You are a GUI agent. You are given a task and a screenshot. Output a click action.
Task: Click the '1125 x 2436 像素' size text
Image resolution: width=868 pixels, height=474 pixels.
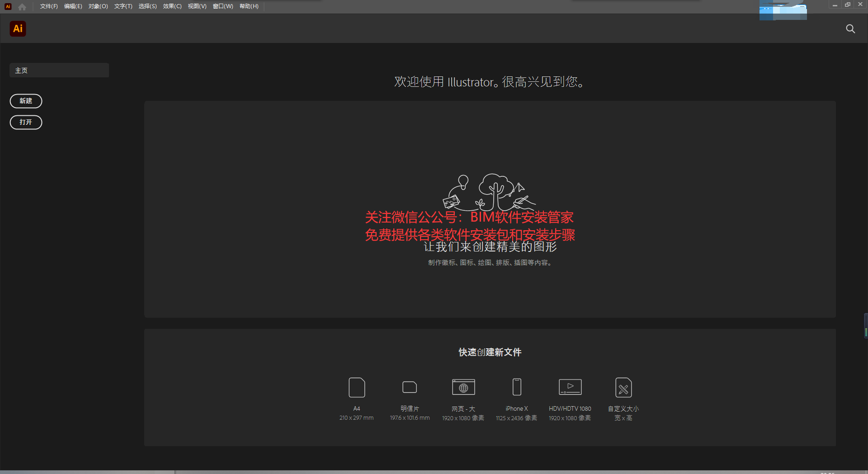517,418
